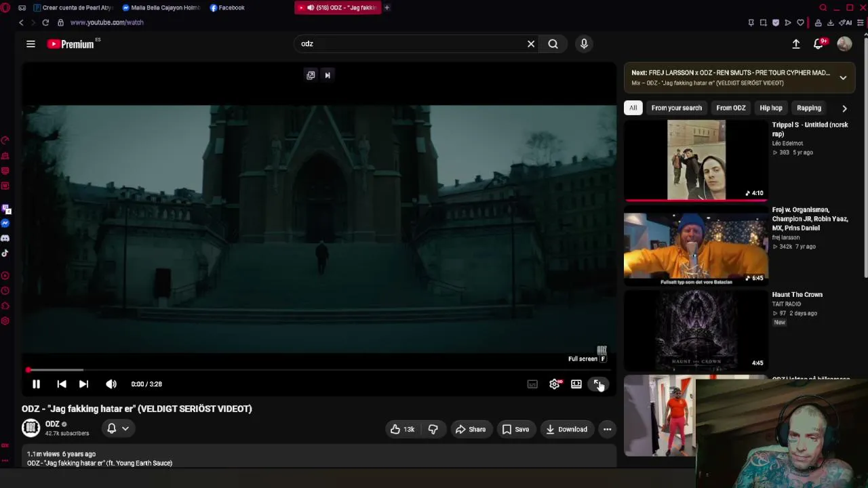Image resolution: width=868 pixels, height=488 pixels.
Task: Dislike this video
Action: point(433,429)
